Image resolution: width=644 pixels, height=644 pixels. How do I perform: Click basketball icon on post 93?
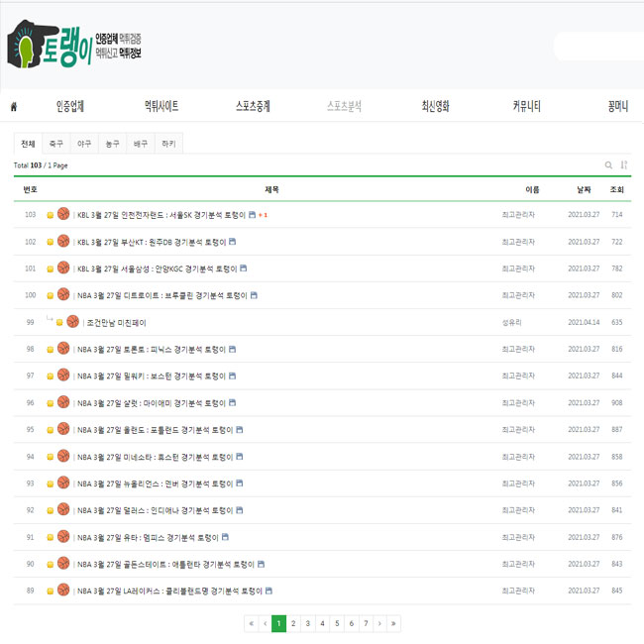tap(63, 483)
